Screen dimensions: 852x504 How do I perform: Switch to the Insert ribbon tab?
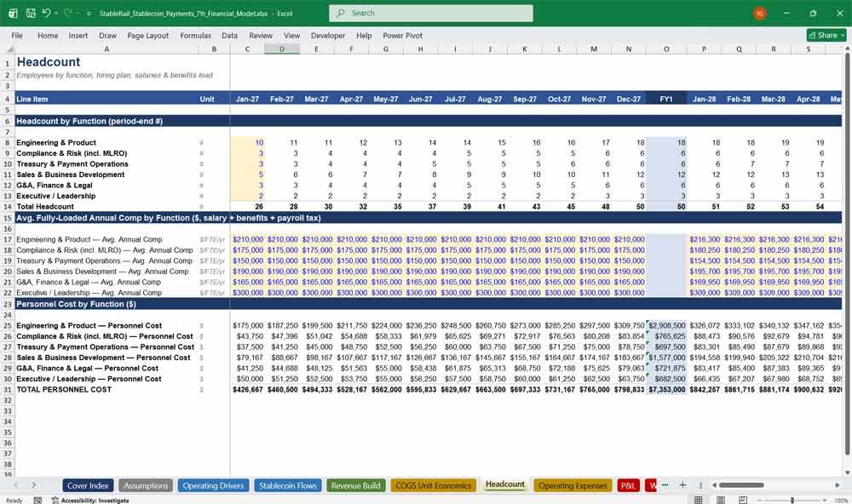78,35
